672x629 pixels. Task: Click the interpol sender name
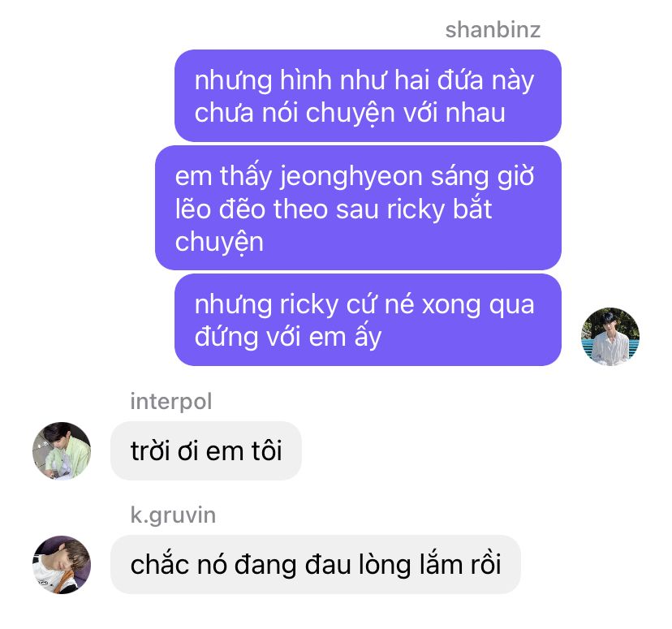click(x=171, y=402)
